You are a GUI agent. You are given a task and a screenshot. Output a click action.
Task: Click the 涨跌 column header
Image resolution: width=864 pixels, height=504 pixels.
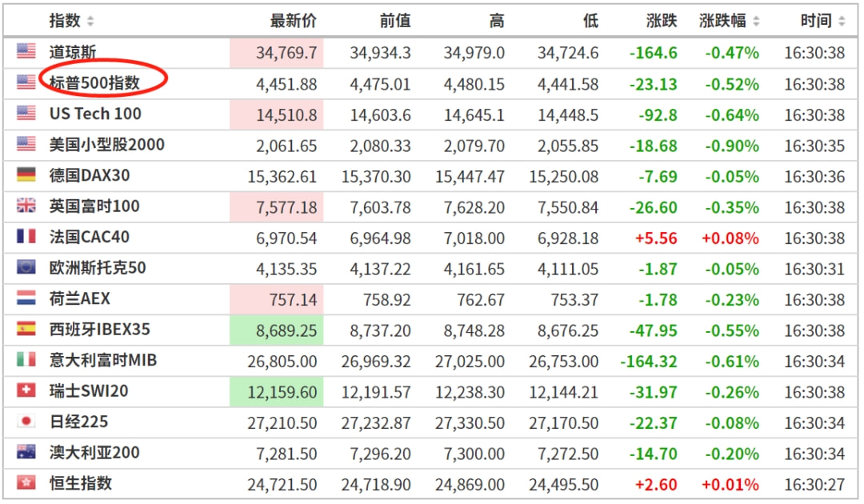point(662,21)
